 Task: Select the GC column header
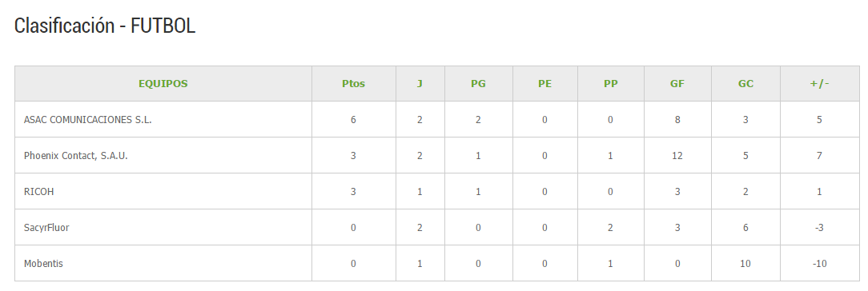pos(745,84)
